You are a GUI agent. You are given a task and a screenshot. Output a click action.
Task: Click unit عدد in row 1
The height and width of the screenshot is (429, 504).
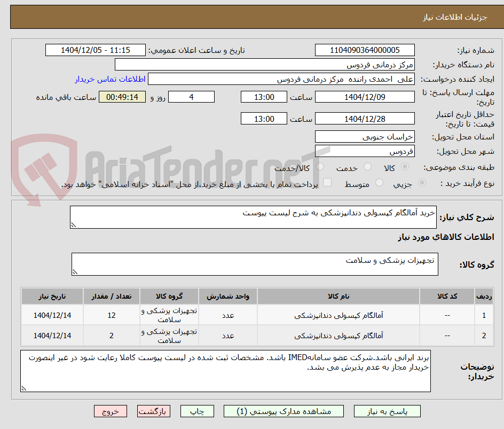228,316
